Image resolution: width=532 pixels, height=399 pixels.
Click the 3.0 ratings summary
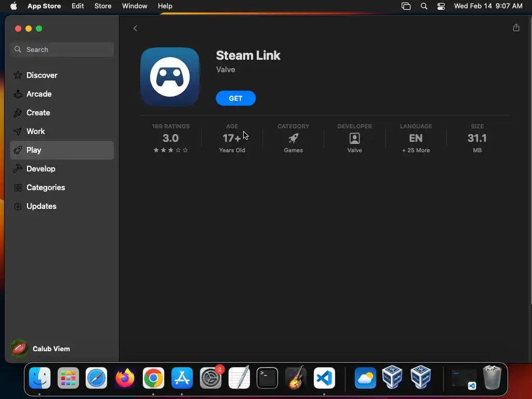[x=170, y=138]
